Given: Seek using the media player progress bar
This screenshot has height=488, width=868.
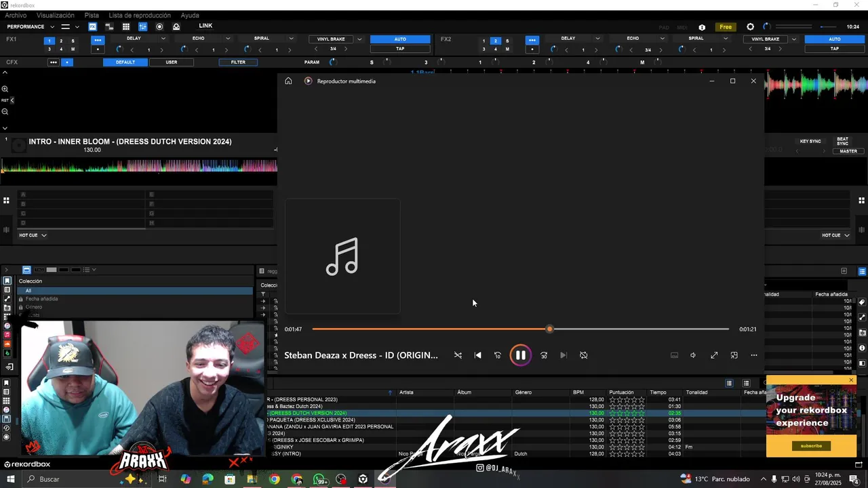Looking at the screenshot, I should tap(520, 329).
